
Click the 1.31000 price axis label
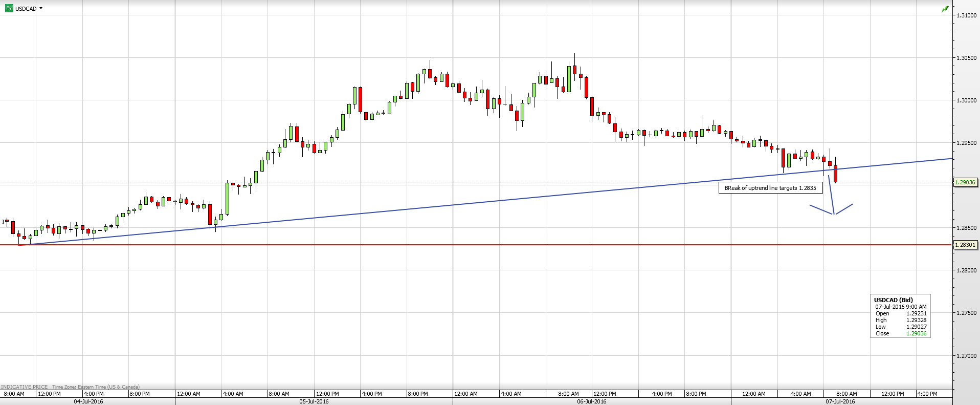(966, 15)
